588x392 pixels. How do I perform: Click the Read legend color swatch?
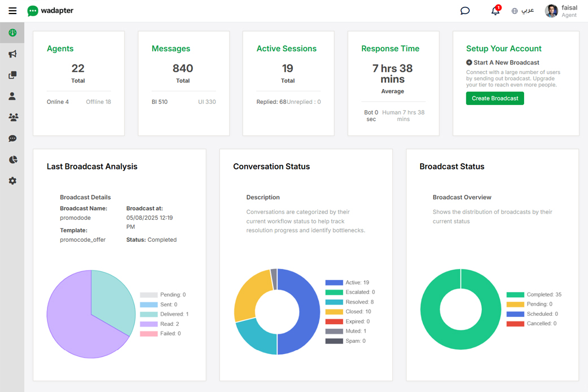pos(149,324)
